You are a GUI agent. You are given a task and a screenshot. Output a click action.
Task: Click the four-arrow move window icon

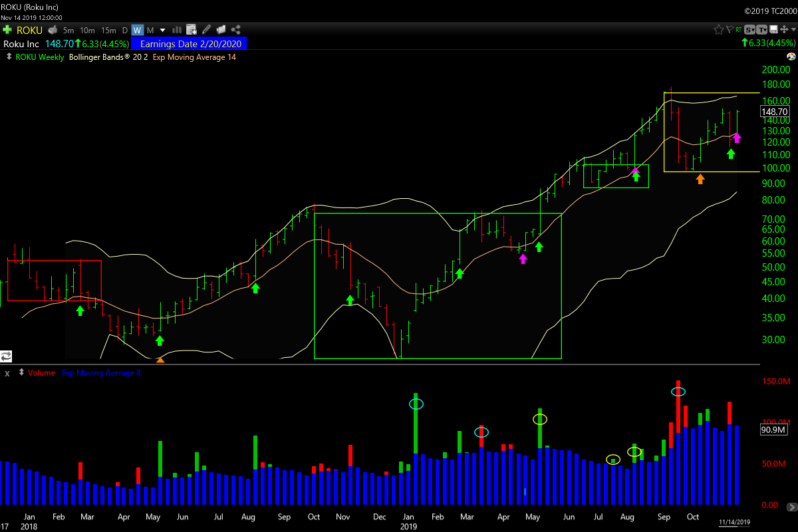point(783,29)
